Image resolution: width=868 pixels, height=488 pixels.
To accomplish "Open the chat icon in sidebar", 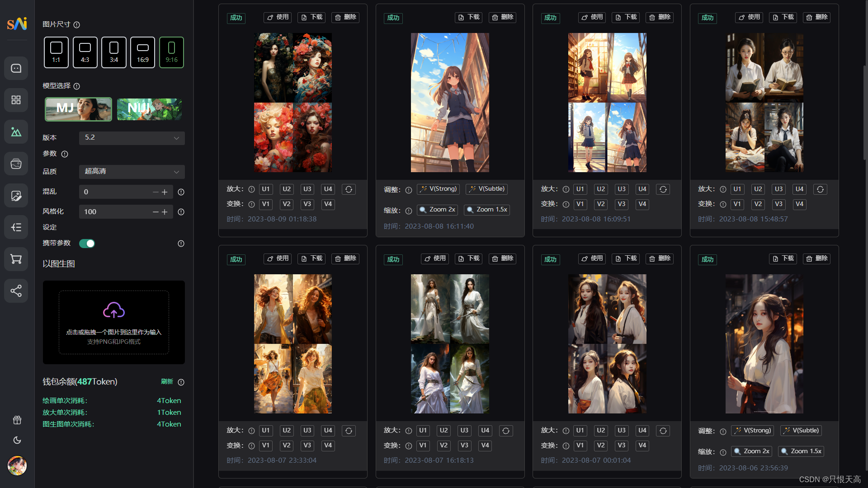I will [16, 68].
